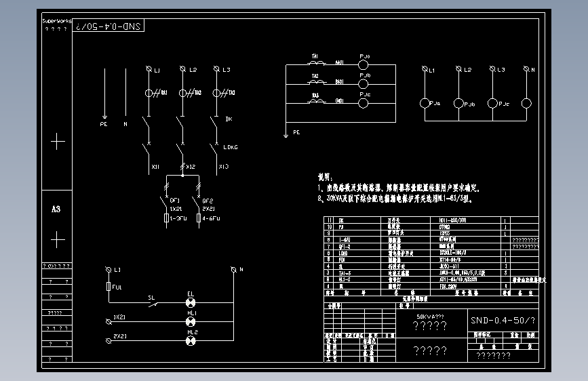This screenshot has width=588, height=381.
Task: Click the X11 terminal label
Action: (155, 167)
